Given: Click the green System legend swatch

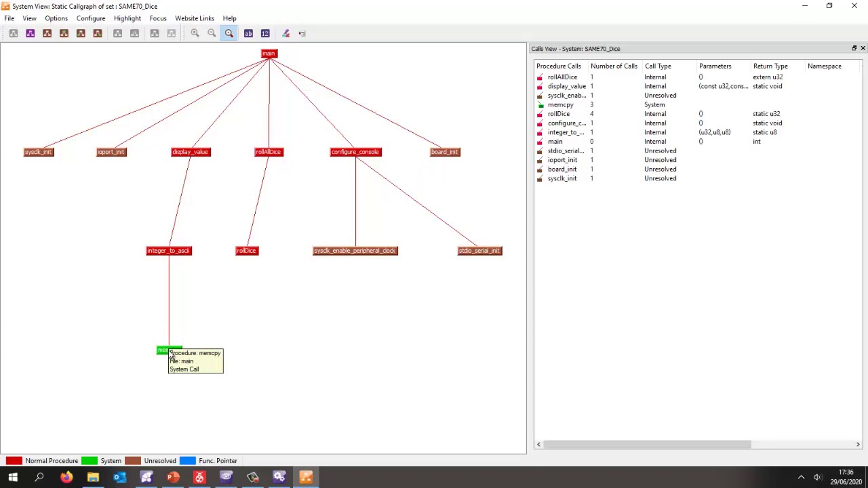Looking at the screenshot, I should pos(90,461).
